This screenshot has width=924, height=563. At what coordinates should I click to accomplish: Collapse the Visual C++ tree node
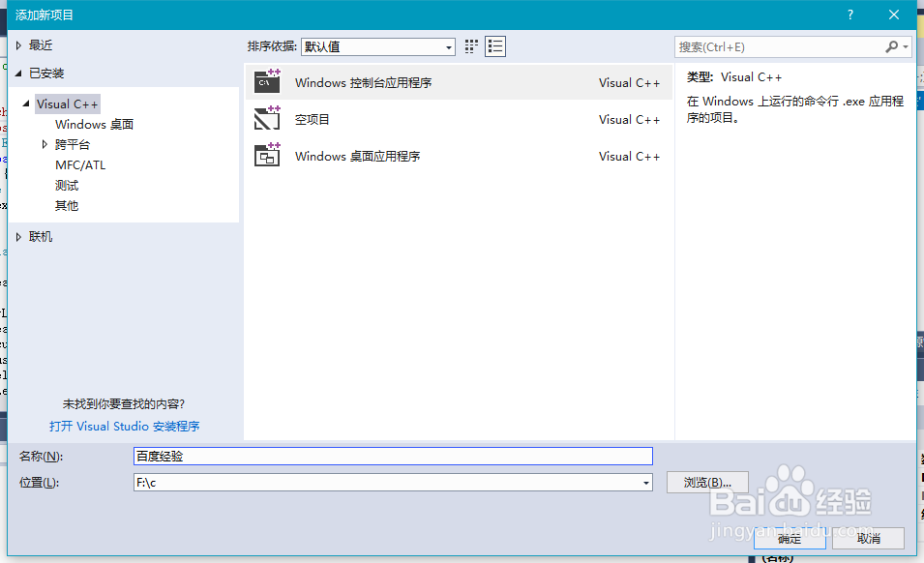[26, 104]
